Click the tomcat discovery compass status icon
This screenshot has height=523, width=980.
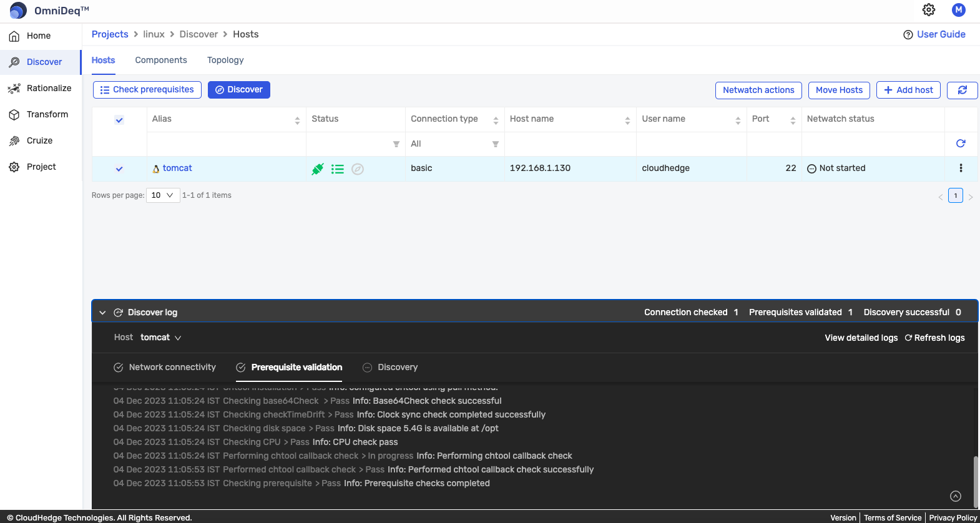[x=358, y=169]
